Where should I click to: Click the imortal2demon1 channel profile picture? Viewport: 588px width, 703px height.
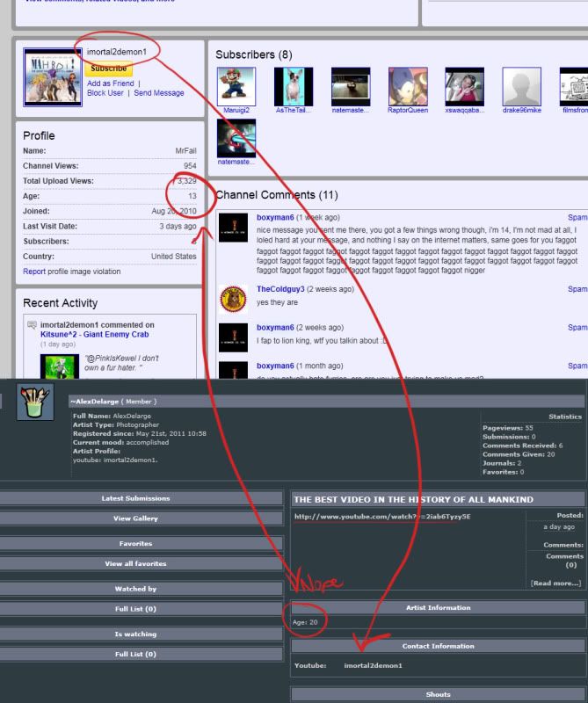(53, 77)
